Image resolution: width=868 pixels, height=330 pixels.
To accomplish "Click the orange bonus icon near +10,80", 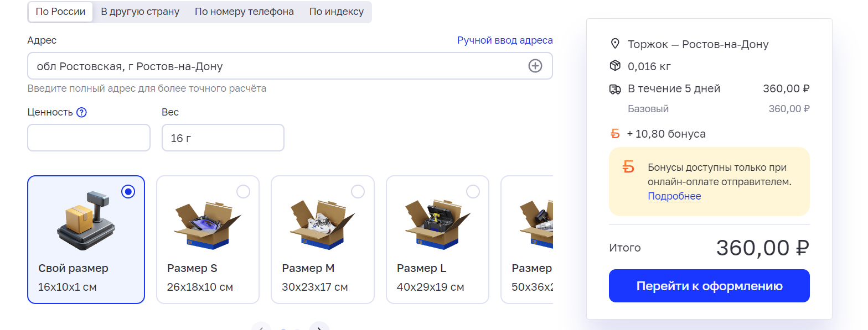I will pos(614,134).
